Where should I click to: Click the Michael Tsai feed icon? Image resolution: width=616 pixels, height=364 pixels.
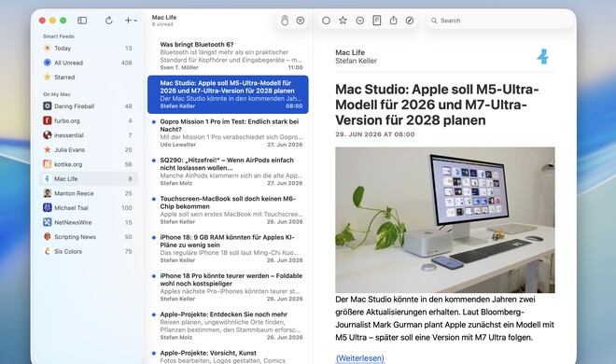pos(48,208)
